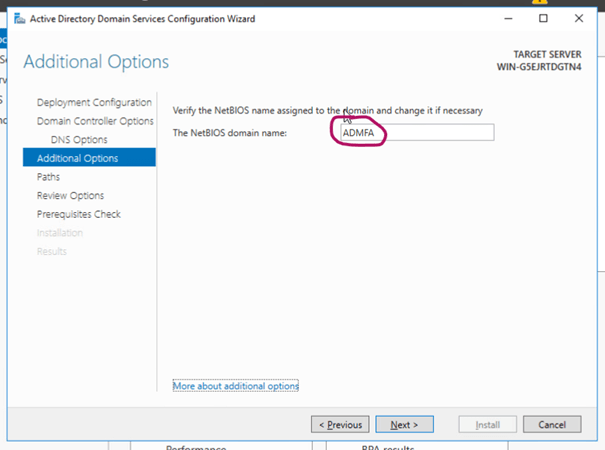Maximize the Configuration Wizard window
605x450 pixels.
[x=543, y=19]
